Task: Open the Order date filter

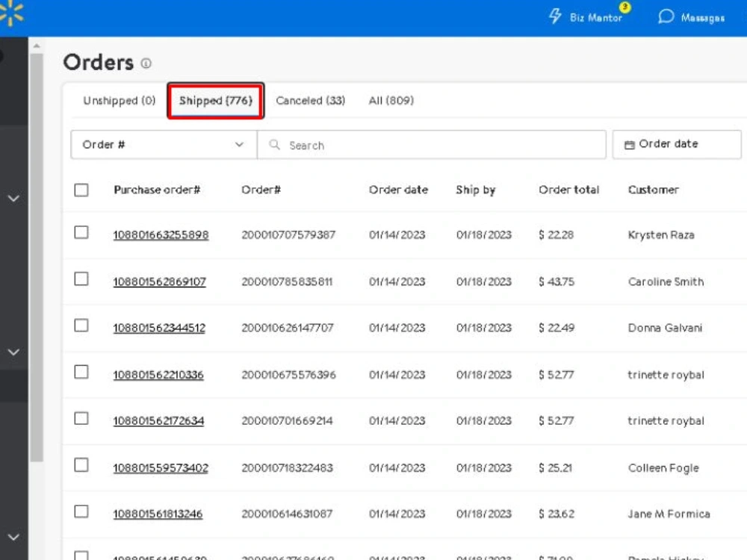Action: (x=677, y=144)
